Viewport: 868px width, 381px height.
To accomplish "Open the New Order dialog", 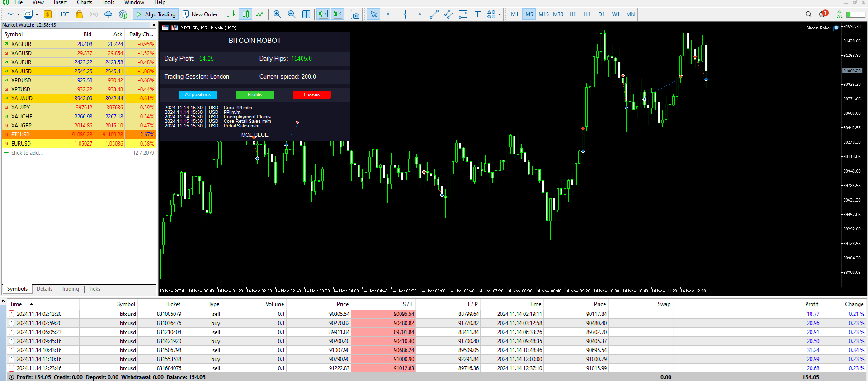I will point(200,14).
